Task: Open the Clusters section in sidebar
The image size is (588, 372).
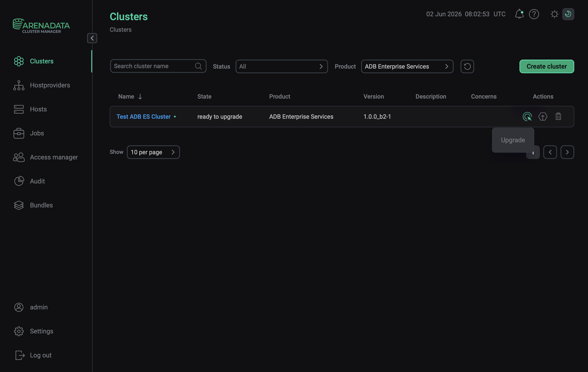Action: click(42, 61)
